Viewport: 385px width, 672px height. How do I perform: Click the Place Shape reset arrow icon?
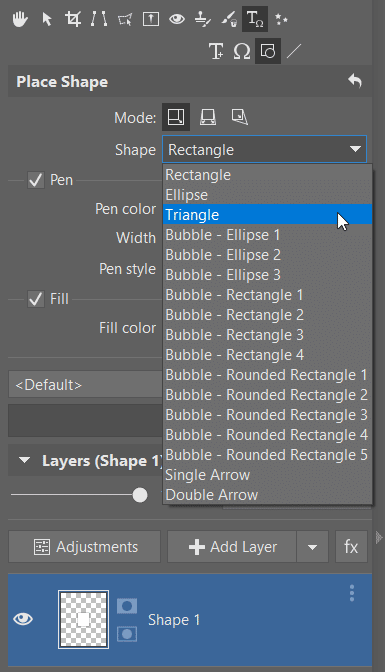click(x=355, y=81)
